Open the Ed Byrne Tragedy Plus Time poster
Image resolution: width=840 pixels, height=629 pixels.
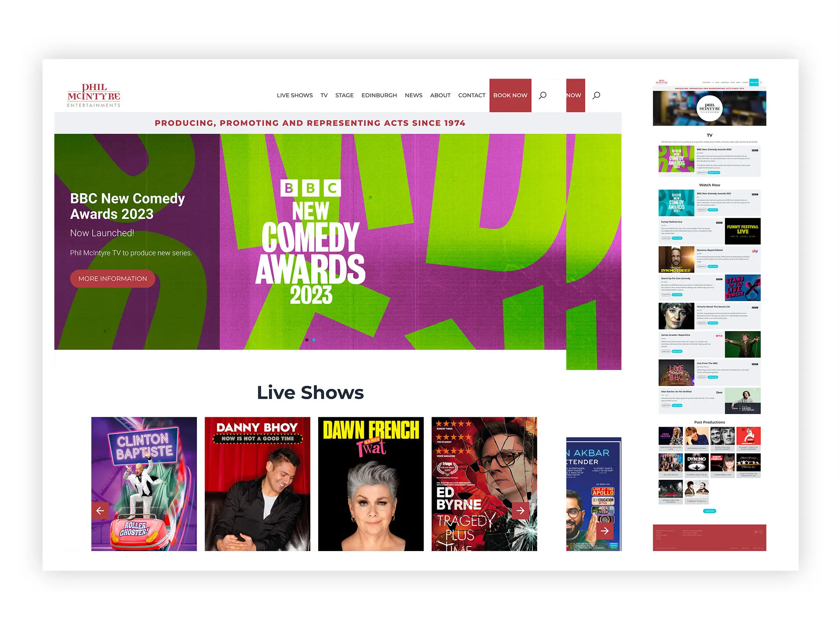pos(484,484)
